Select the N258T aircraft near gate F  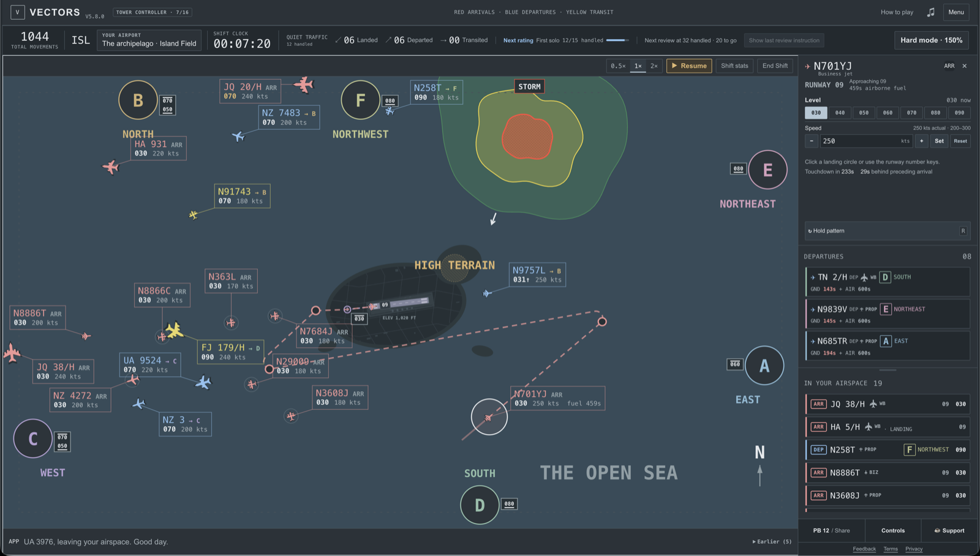pos(390,111)
